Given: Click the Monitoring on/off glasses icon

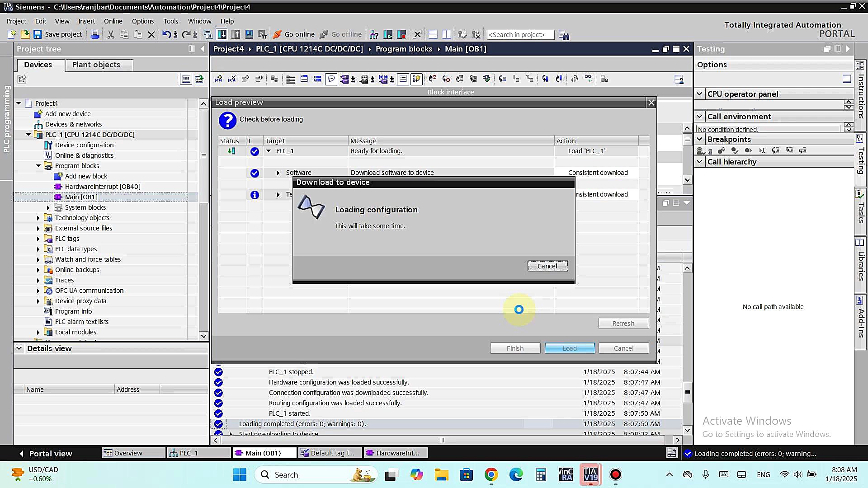Looking at the screenshot, I should [x=589, y=79].
